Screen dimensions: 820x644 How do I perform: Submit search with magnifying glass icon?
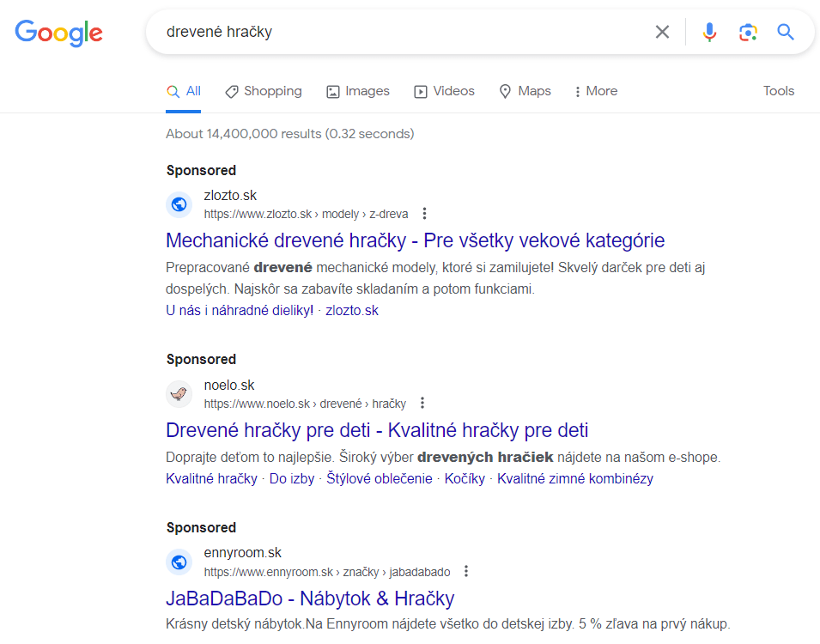pos(786,32)
